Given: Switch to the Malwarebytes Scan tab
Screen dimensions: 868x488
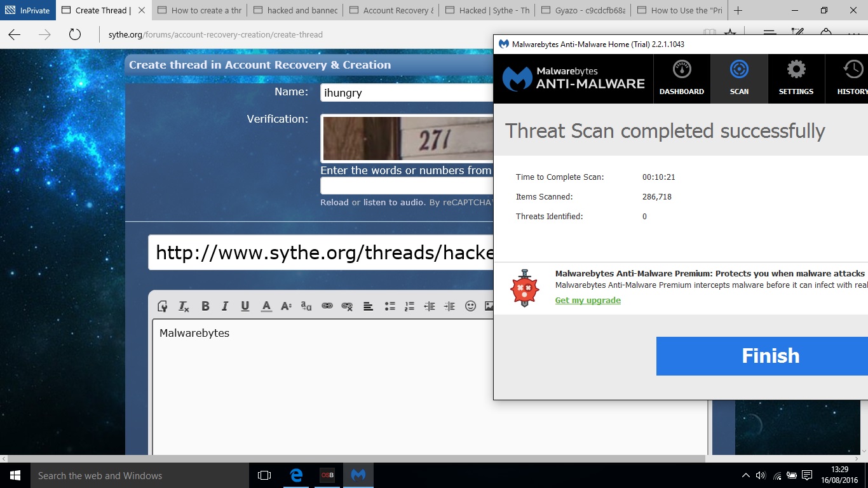Looking at the screenshot, I should coord(739,79).
